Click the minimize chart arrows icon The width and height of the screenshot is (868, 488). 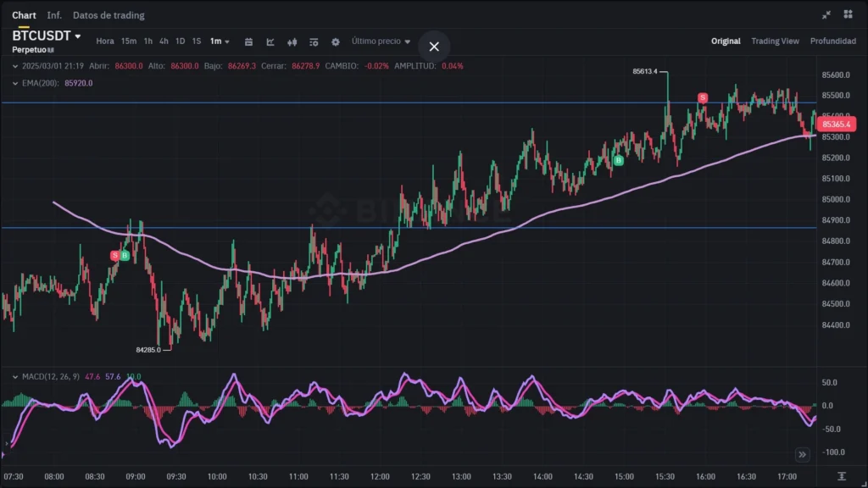click(x=826, y=14)
